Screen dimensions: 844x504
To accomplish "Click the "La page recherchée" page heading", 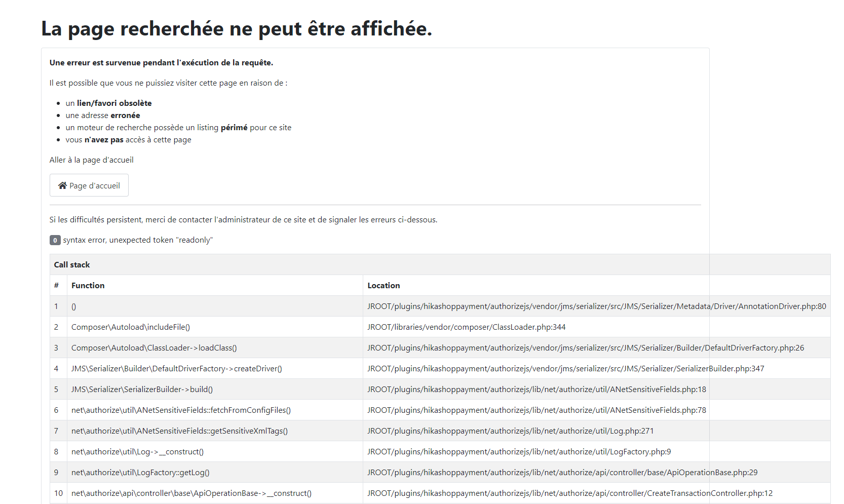I will pos(236,29).
